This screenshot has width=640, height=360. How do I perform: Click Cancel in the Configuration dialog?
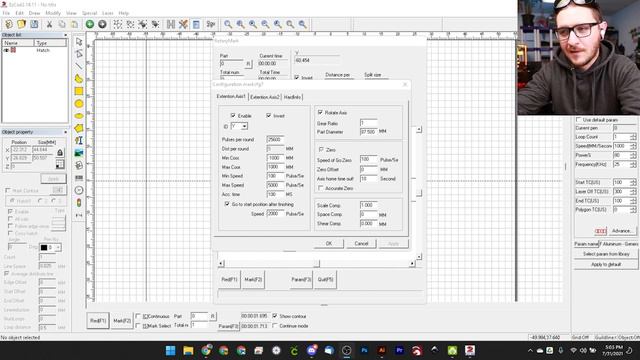click(361, 243)
